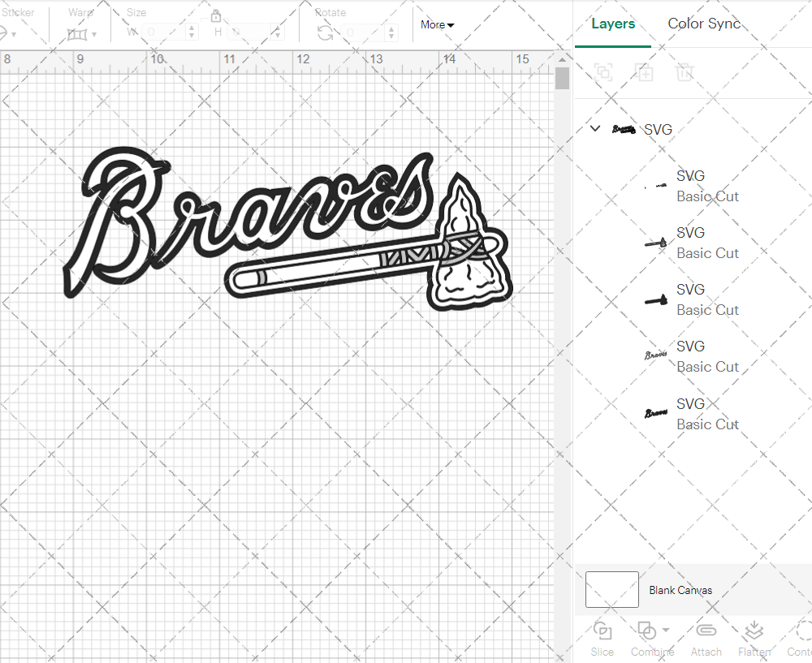Image resolution: width=812 pixels, height=663 pixels.
Task: Open the Combine dropdown arrow
Action: [666, 630]
